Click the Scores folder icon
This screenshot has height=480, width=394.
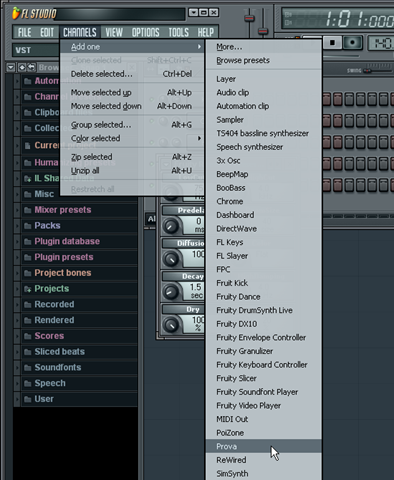[28, 336]
